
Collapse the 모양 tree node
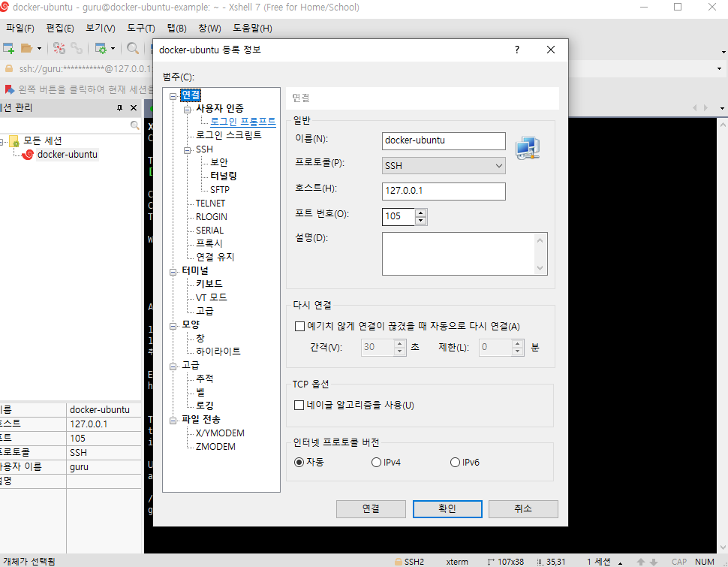point(173,326)
